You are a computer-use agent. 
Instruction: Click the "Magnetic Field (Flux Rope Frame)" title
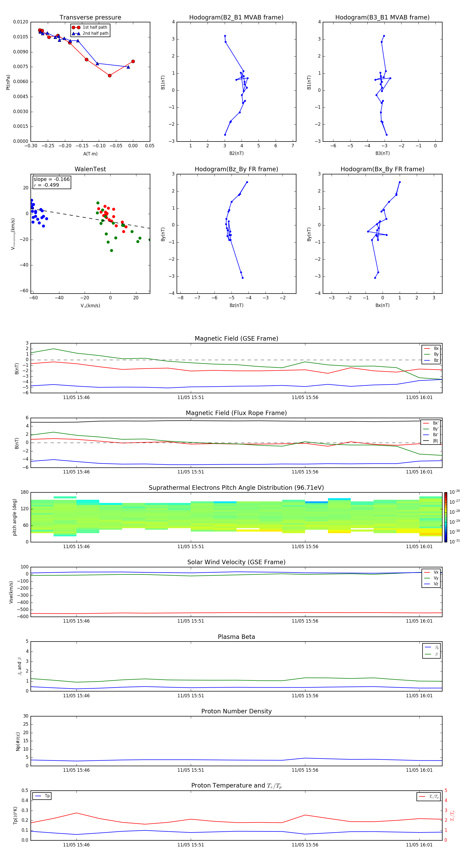(x=236, y=413)
